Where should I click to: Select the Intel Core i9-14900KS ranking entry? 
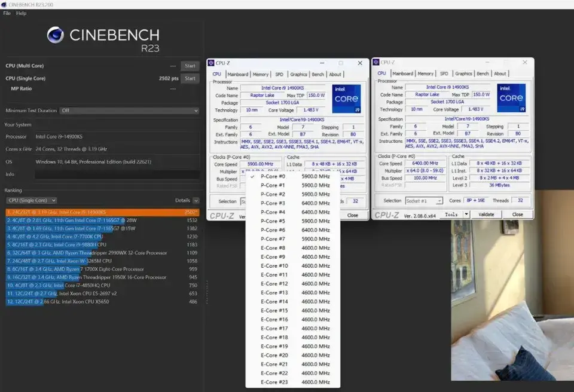(x=102, y=212)
